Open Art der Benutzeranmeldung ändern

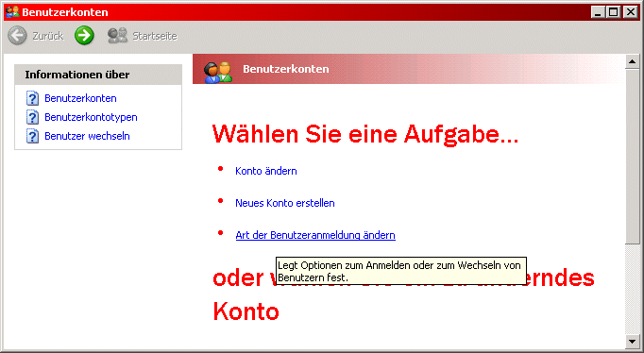(x=315, y=235)
